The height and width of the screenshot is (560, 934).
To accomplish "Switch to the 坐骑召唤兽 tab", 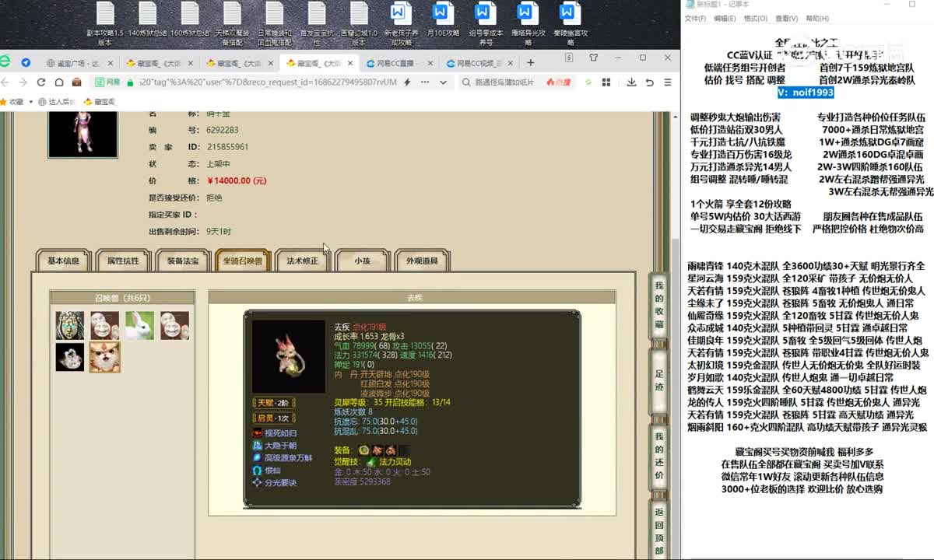I will coord(243,261).
